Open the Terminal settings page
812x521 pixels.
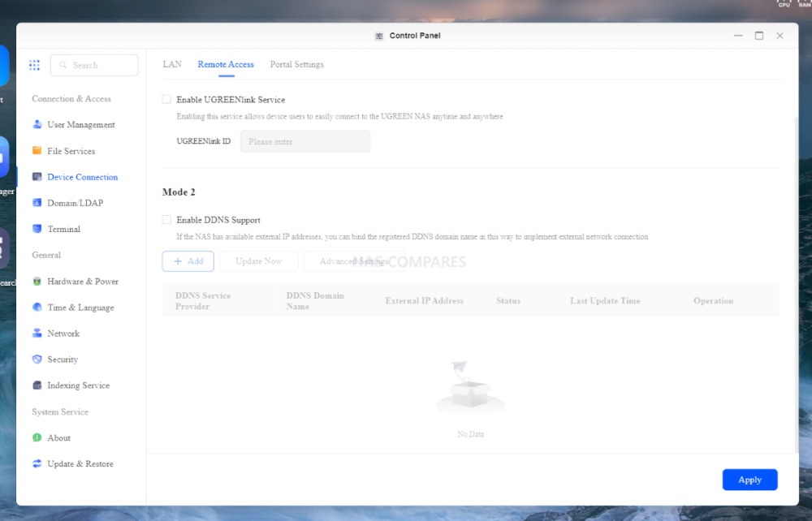pyautogui.click(x=63, y=229)
